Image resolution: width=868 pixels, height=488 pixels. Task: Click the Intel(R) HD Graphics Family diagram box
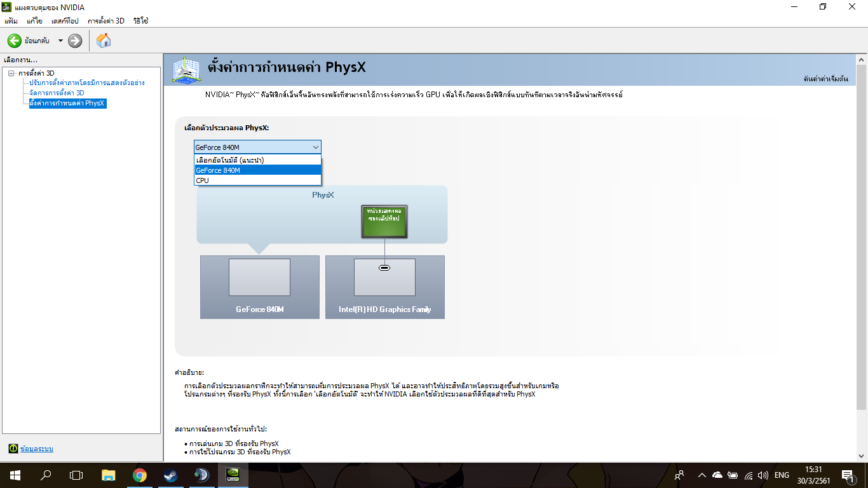point(385,287)
